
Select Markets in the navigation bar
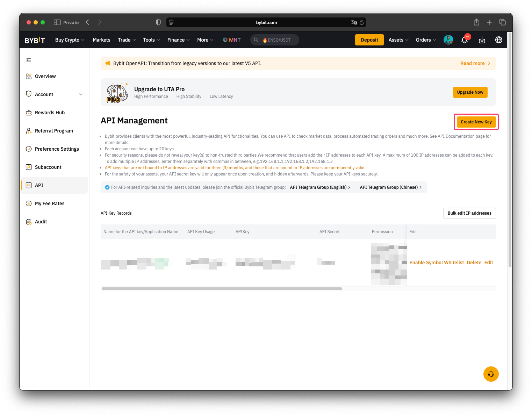click(x=101, y=40)
